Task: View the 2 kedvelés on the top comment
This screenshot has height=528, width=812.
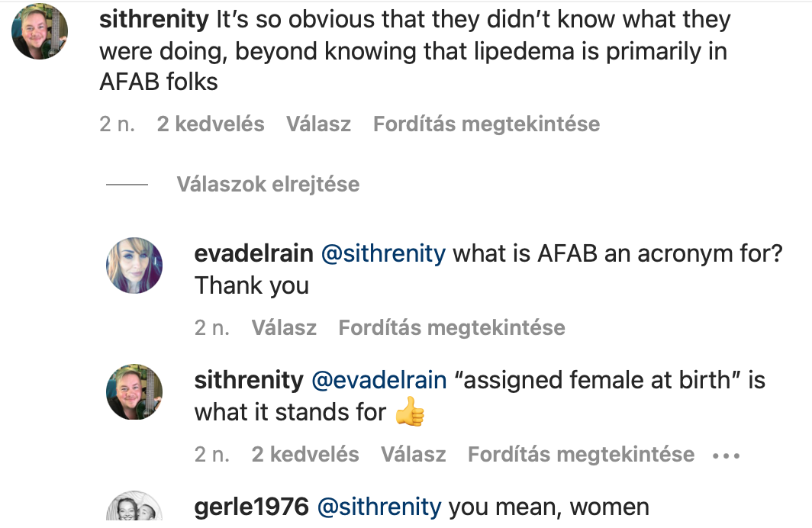Action: (x=211, y=124)
